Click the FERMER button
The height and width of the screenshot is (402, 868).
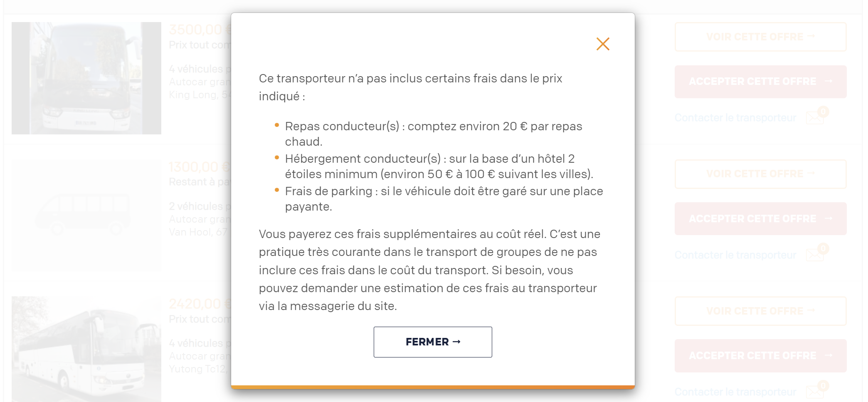(433, 342)
